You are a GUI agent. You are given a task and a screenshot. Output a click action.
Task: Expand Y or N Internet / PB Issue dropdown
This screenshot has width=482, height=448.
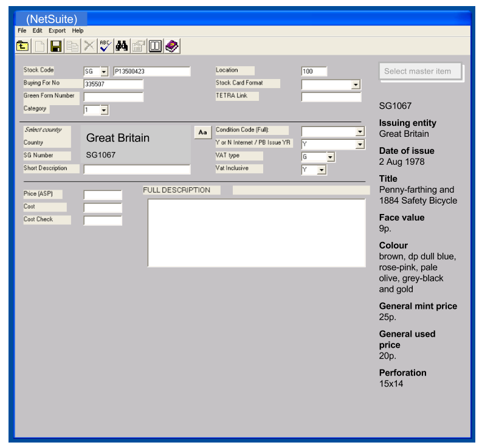[x=360, y=144]
